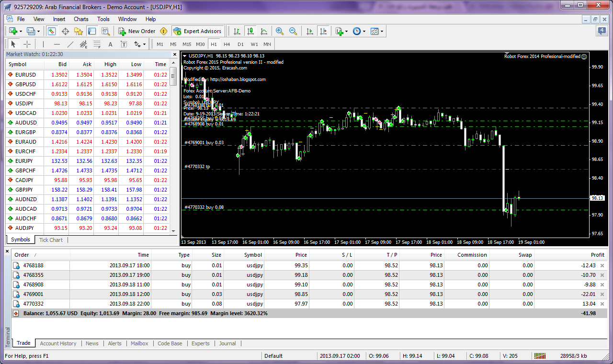Expand the Periods dropdown arrow

[364, 31]
